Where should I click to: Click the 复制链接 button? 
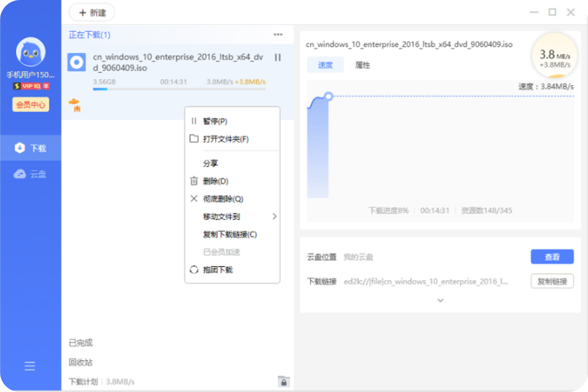pyautogui.click(x=552, y=281)
